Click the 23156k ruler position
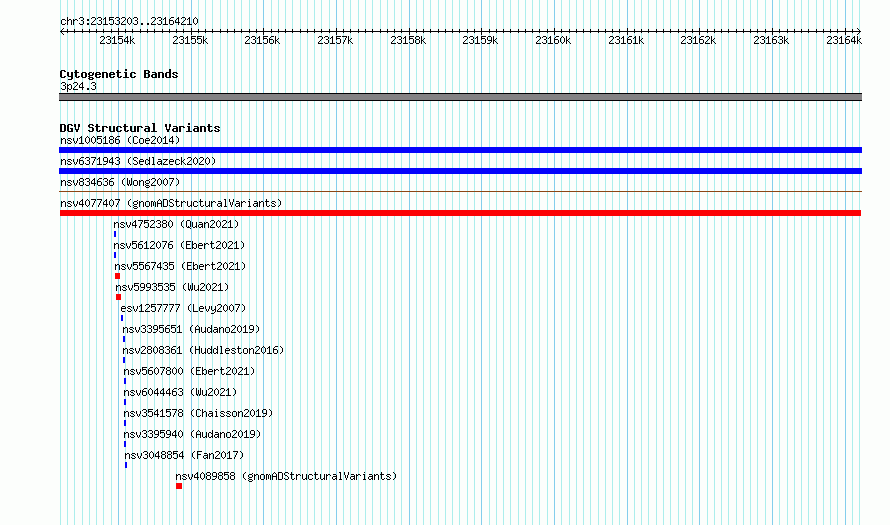The width and height of the screenshot is (890, 525). click(262, 40)
